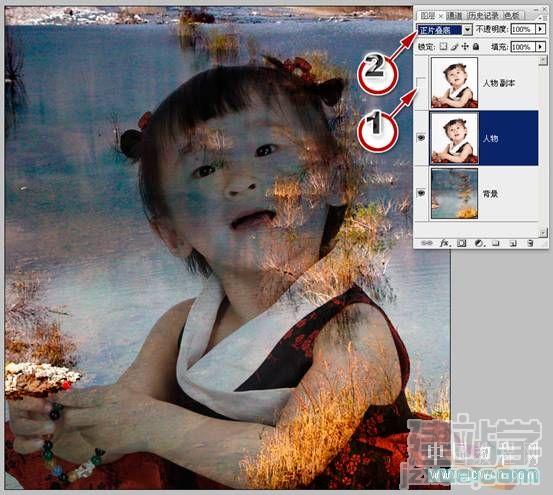Lock all with padlock icon
The height and width of the screenshot is (495, 553).
(476, 46)
